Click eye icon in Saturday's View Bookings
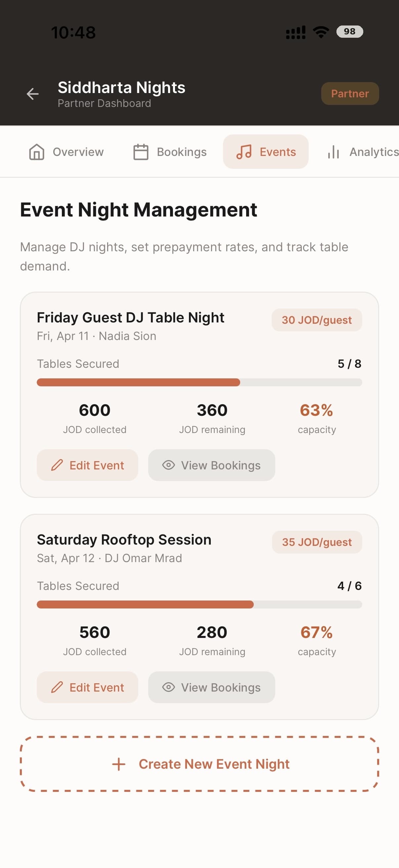Viewport: 399px width, 868px height. (x=168, y=687)
